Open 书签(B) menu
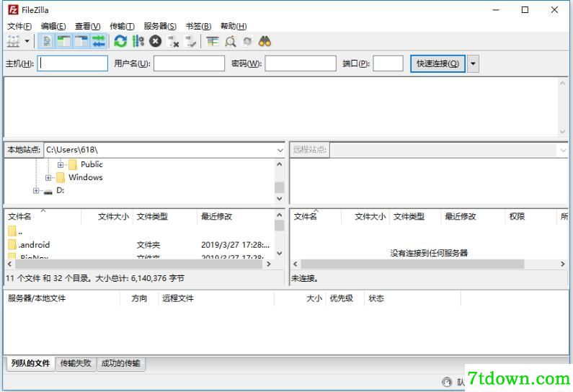 click(x=198, y=27)
